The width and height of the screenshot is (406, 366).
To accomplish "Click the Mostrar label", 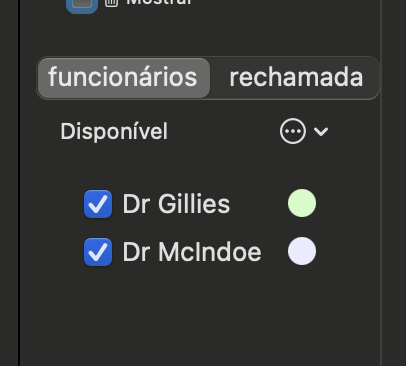I will point(159,2).
